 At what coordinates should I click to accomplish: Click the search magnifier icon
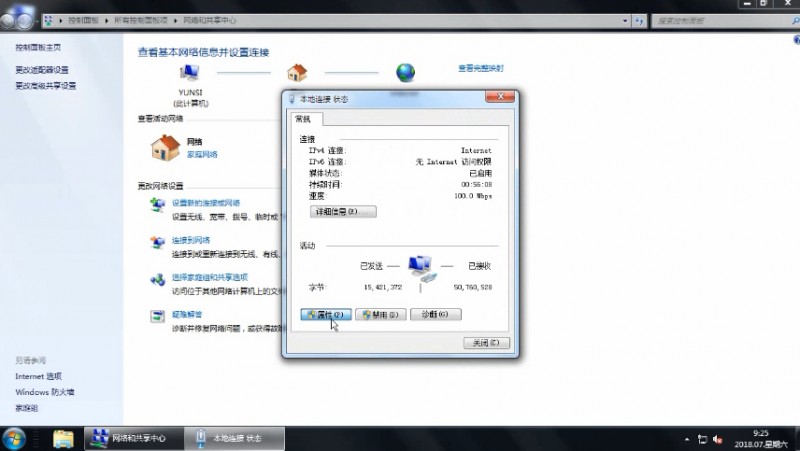[x=795, y=21]
